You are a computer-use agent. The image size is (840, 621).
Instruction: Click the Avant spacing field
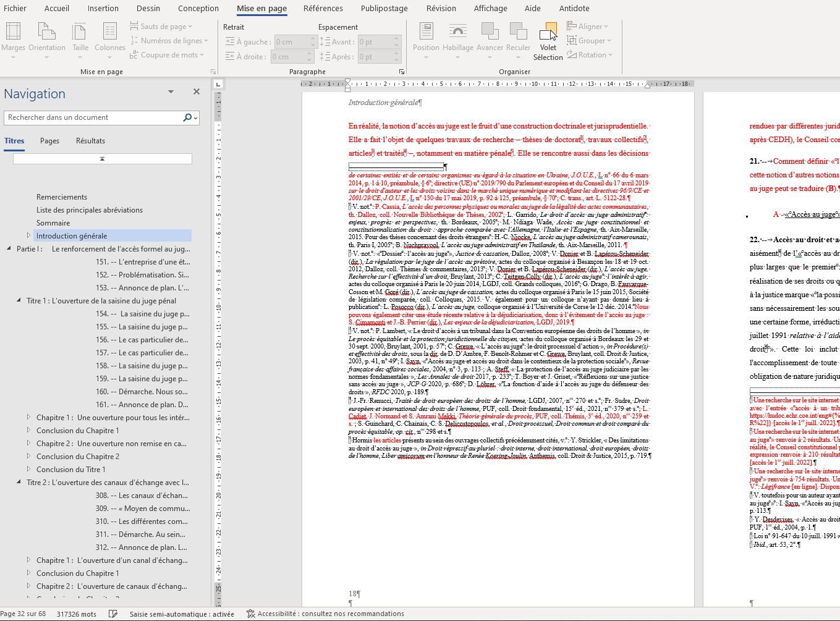(376, 42)
